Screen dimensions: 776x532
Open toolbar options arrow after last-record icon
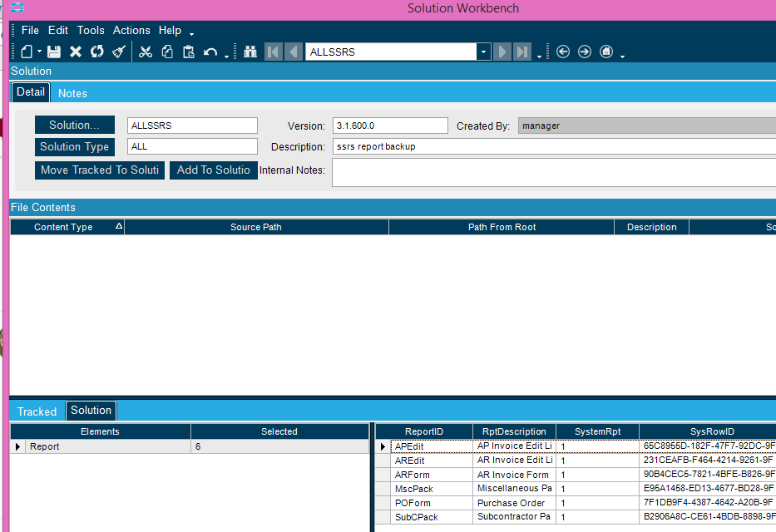[540, 57]
